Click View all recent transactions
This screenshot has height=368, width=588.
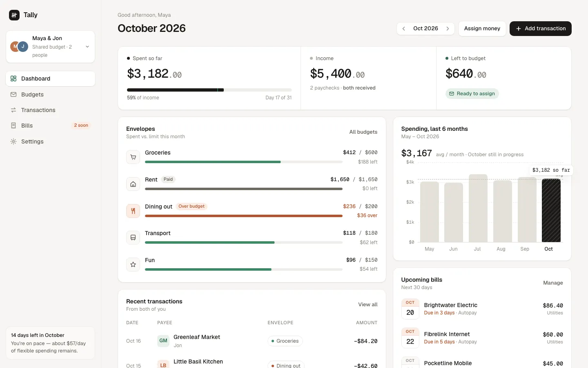click(x=368, y=305)
